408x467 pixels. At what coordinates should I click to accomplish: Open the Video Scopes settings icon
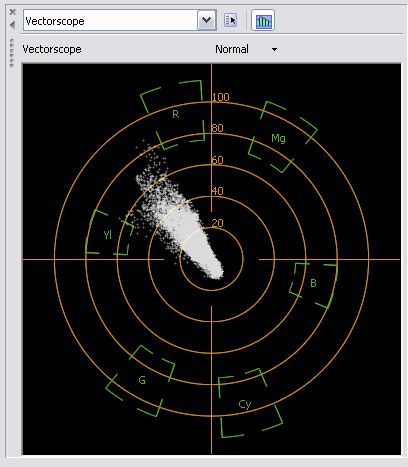pyautogui.click(x=230, y=21)
